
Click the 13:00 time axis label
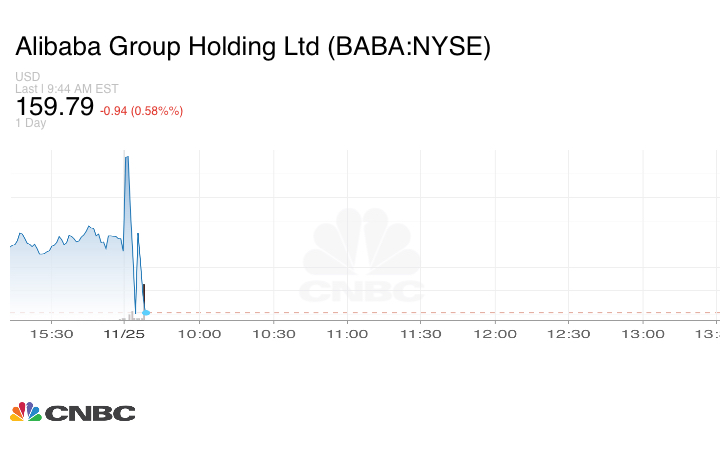point(642,333)
